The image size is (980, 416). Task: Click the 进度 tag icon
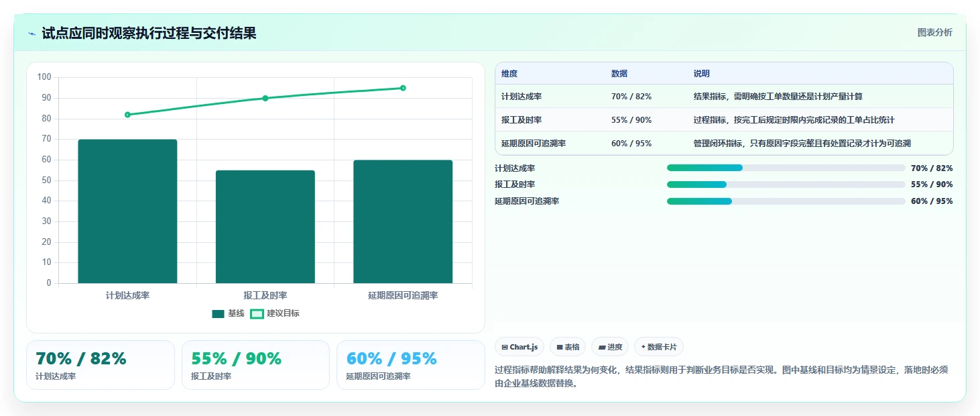tap(602, 347)
